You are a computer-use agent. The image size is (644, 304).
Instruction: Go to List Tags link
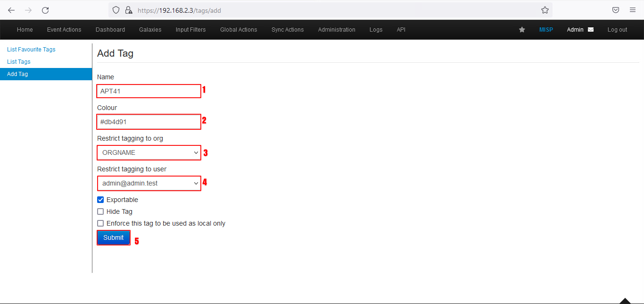point(19,62)
